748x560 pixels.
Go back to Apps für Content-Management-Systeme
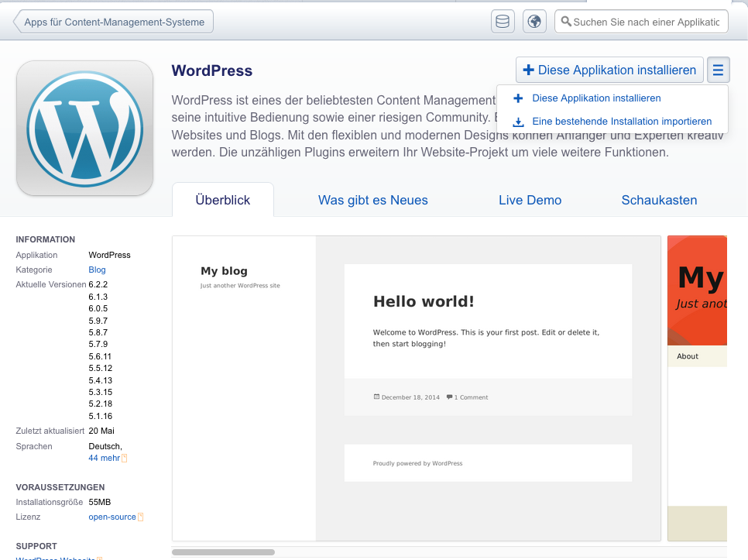(114, 22)
